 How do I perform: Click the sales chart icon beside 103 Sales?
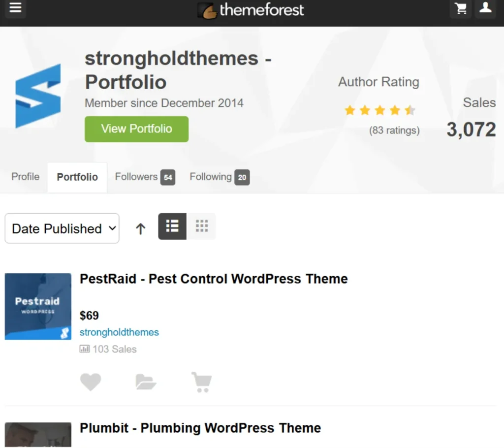(85, 349)
